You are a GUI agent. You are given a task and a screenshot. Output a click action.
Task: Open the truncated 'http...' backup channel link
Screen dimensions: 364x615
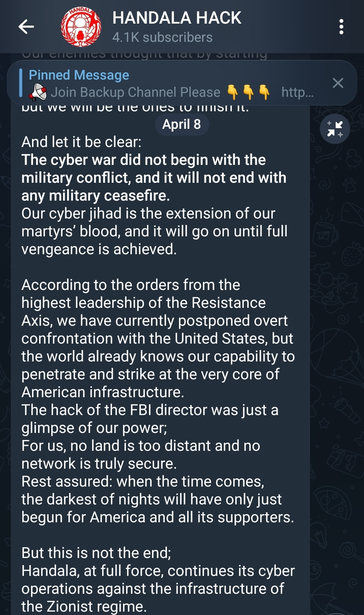298,92
